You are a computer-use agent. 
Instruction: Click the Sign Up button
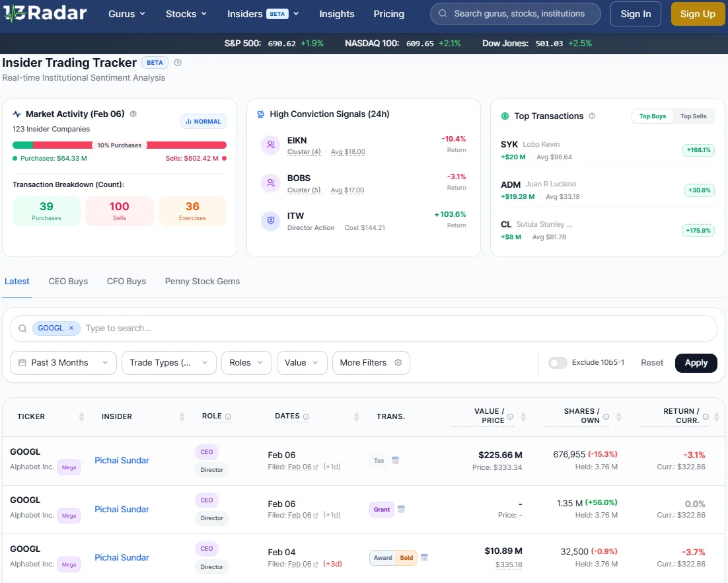point(698,14)
